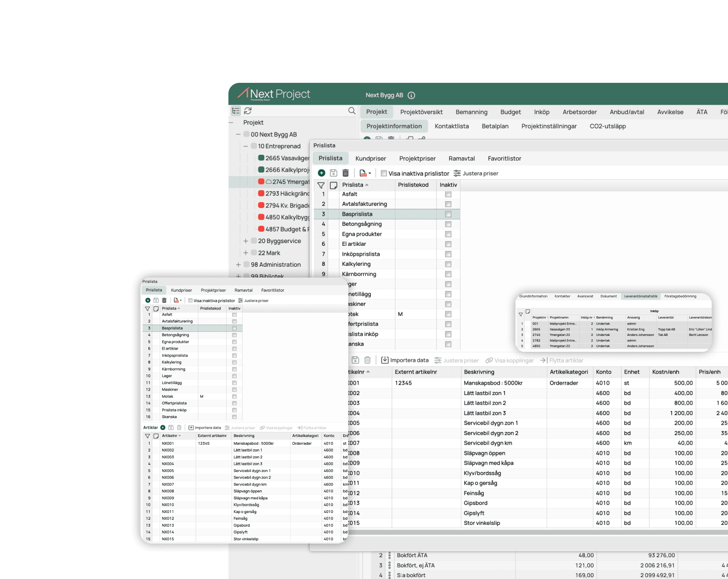
Task: Click green status square of 2665 Vasavägen
Action: pyautogui.click(x=261, y=158)
